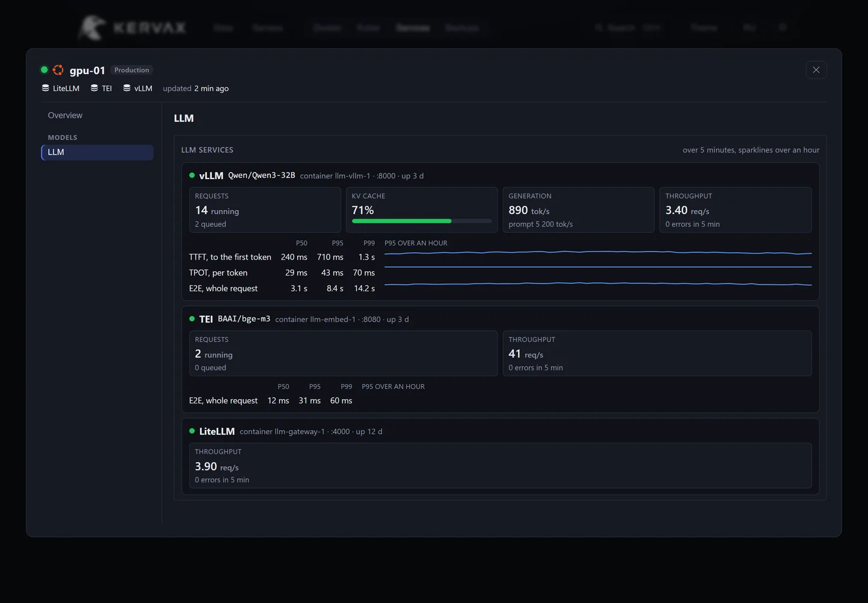The image size is (868, 603).
Task: Click the "3.40 req/s" throughput value
Action: tap(687, 210)
